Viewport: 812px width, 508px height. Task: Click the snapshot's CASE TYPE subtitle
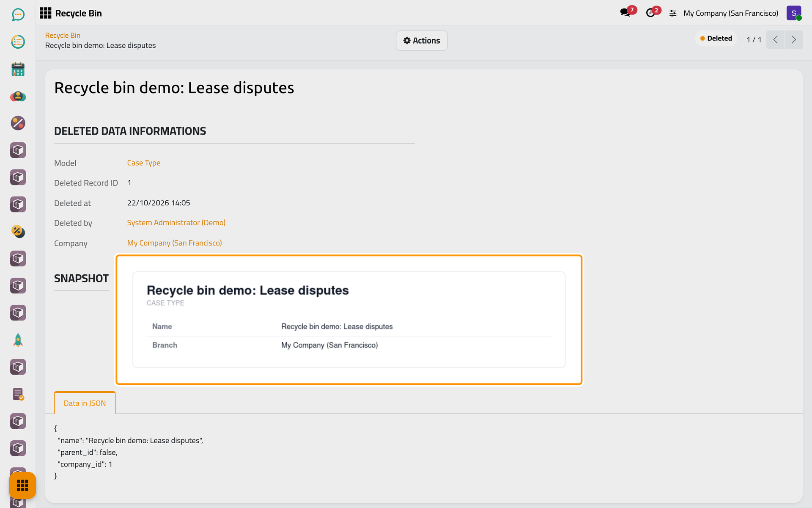[x=165, y=303]
